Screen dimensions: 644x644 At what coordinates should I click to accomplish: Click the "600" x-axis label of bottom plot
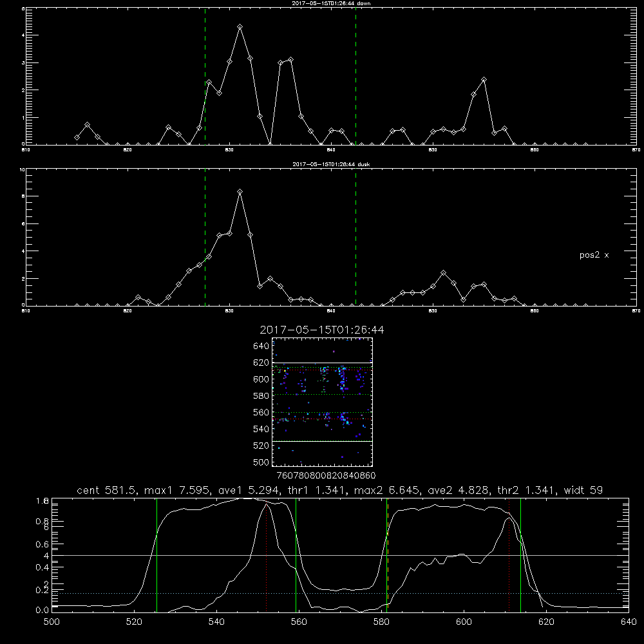[x=464, y=622]
